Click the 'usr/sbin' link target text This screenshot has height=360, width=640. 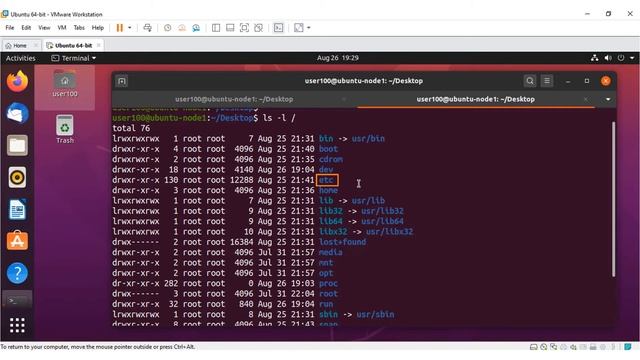click(375, 314)
